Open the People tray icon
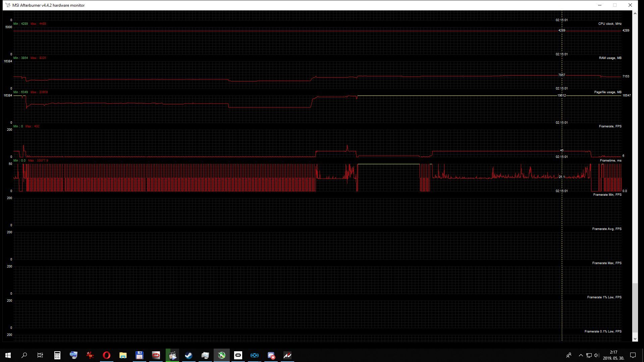Image resolution: width=644 pixels, height=362 pixels. [569, 355]
